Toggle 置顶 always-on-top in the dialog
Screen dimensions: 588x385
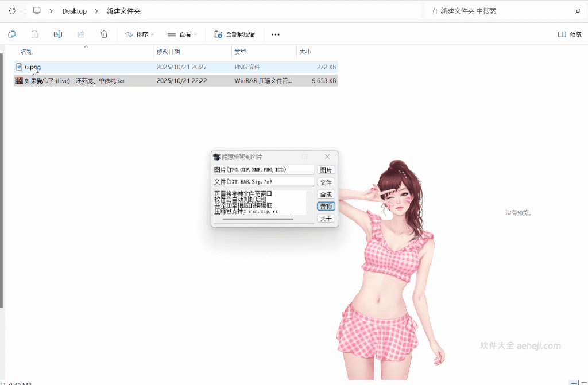tap(326, 205)
